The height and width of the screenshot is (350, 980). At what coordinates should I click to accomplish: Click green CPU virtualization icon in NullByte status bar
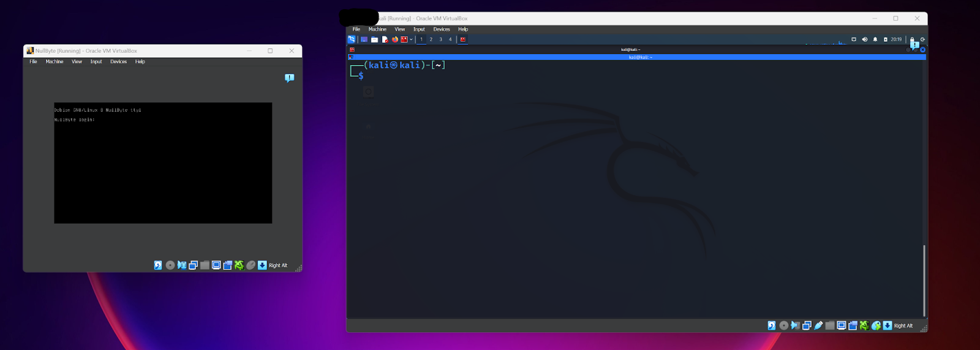pyautogui.click(x=239, y=265)
